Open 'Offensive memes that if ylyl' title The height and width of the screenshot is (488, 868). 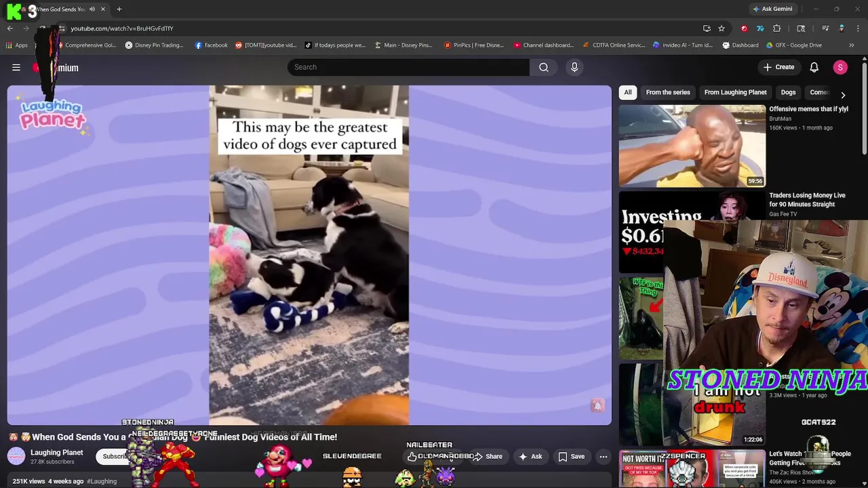(808, 109)
